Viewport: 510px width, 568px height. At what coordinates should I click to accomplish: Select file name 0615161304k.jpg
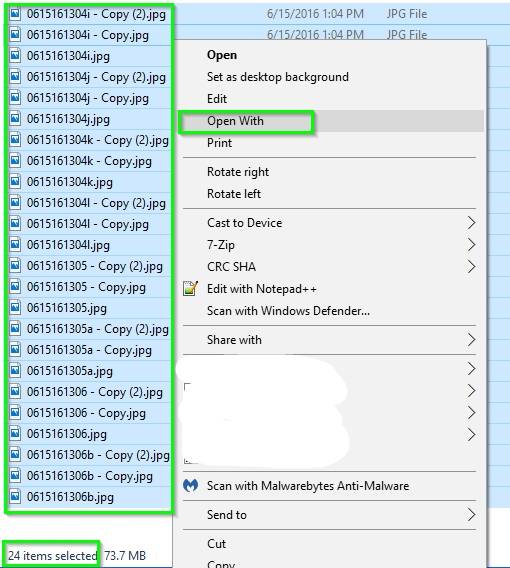point(70,182)
